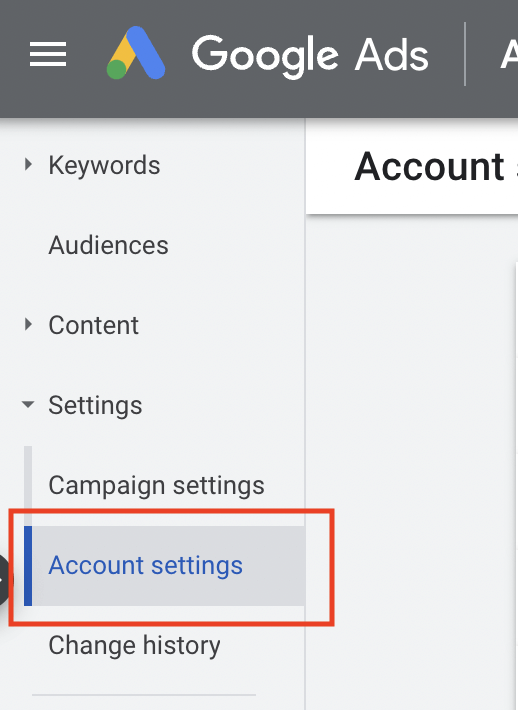518x710 pixels.
Task: Click the vertical divider in top header
Action: click(465, 54)
